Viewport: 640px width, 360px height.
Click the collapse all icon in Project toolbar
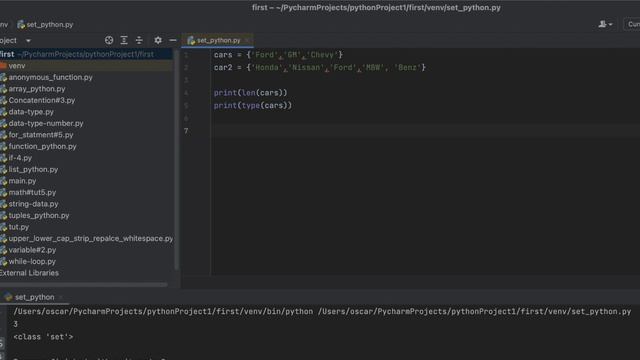click(x=139, y=40)
